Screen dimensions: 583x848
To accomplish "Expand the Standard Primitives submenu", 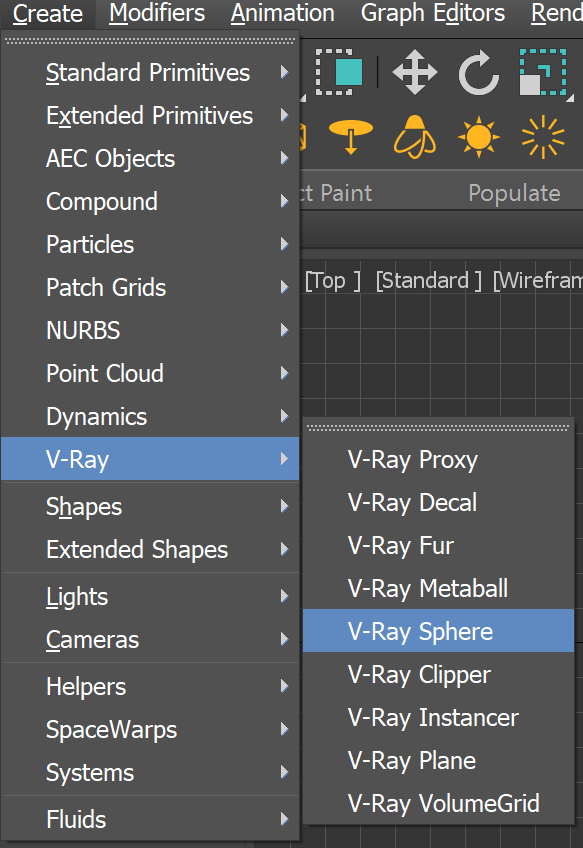I will 147,72.
